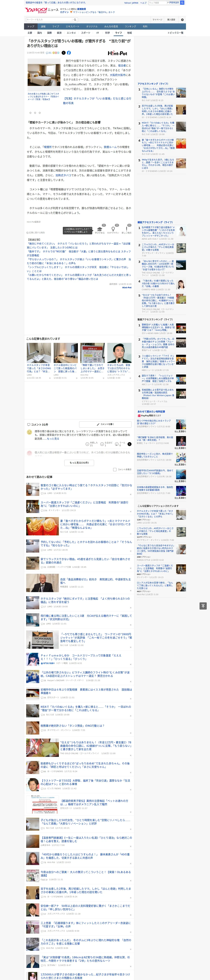Click the マイページ button
This screenshot has width=210, height=980.
point(157,20)
